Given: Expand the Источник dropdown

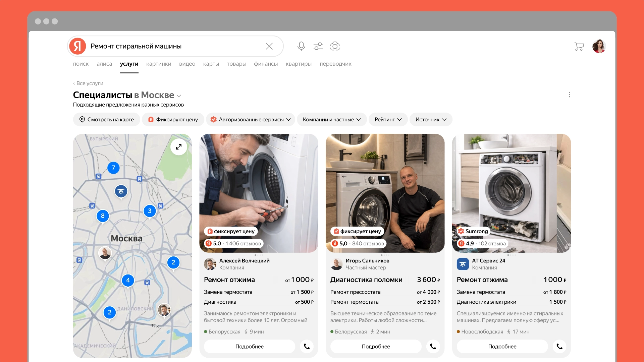Looking at the screenshot, I should click(431, 120).
